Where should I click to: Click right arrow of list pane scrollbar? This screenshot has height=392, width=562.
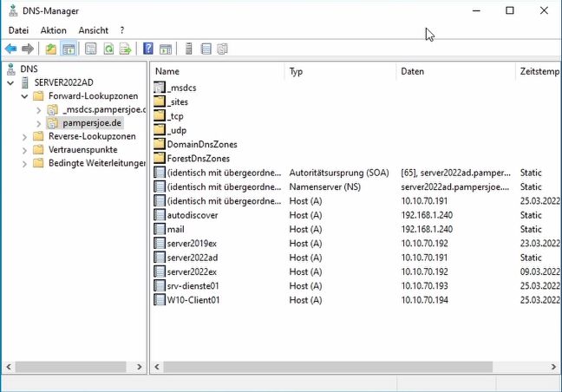pos(553,367)
